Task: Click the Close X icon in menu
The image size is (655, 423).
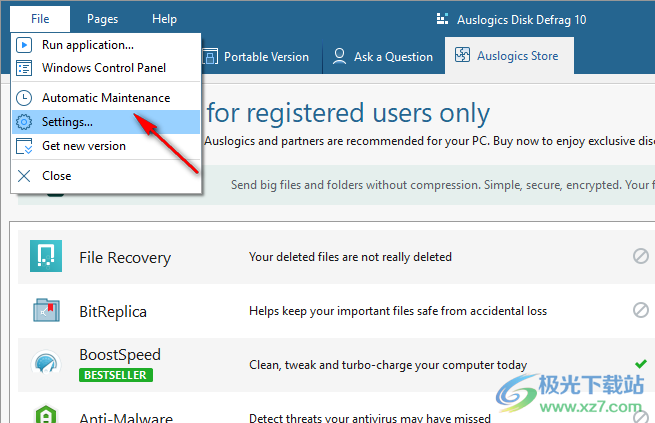Action: click(x=24, y=176)
